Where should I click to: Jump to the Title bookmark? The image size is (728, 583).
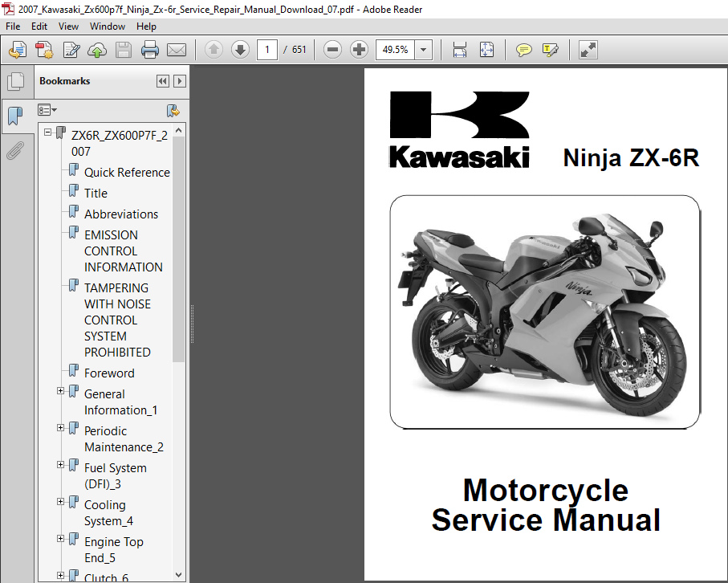pos(96,194)
